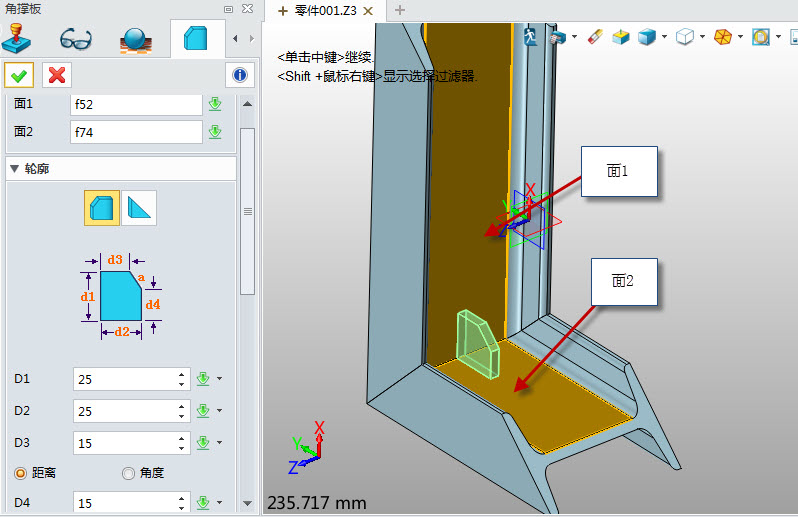Confirm with the green checkmark button
The height and width of the screenshot is (517, 798).
pos(19,76)
